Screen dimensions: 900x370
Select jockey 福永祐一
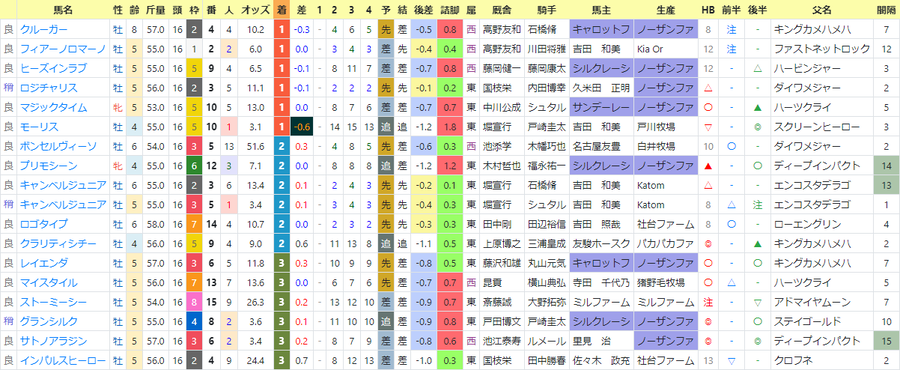547,166
